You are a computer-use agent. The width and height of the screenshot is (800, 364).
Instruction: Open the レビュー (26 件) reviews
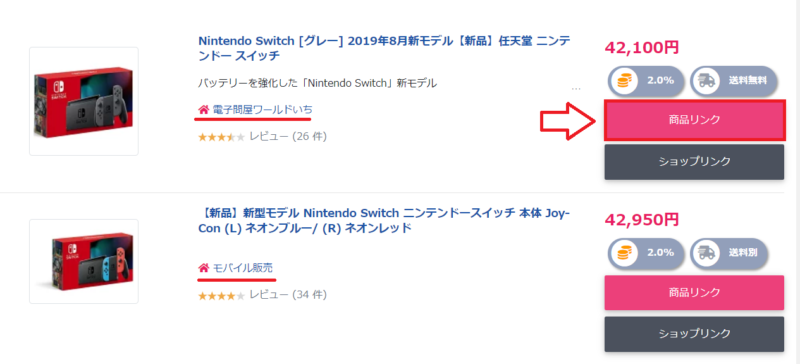(x=288, y=137)
